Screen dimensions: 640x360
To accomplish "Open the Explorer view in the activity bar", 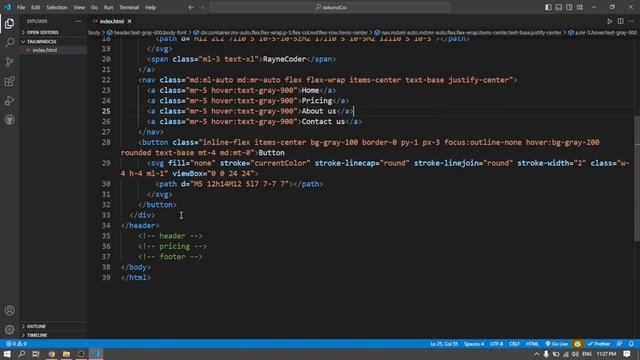I will (9, 24).
